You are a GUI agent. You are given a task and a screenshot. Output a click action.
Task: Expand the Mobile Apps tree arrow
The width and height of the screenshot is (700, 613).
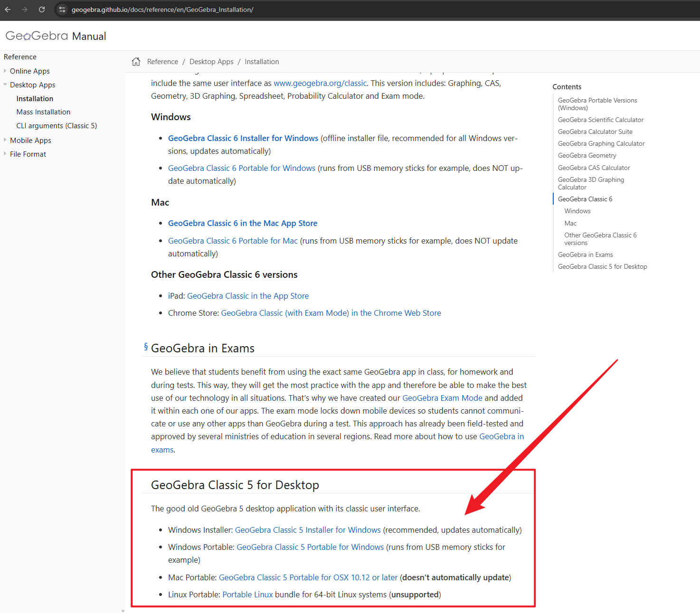[x=5, y=140]
